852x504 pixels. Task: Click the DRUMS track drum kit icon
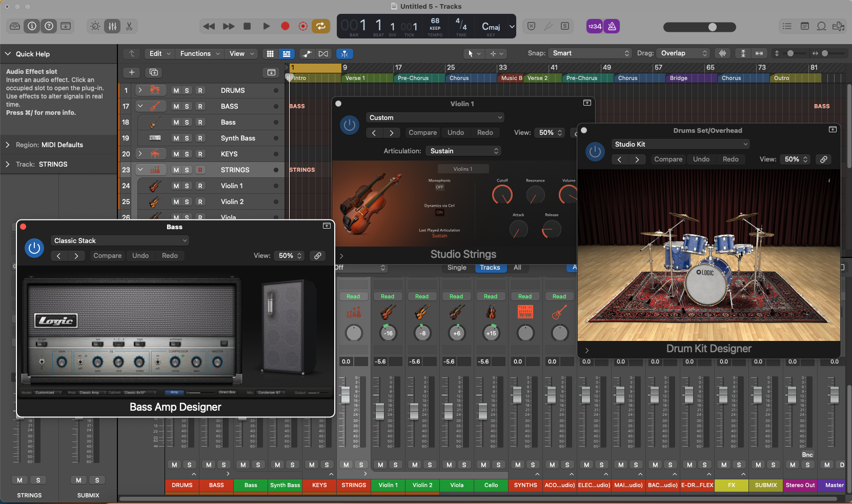155,90
